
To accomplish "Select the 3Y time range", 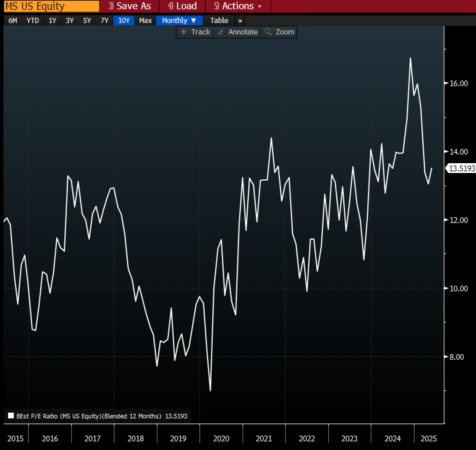I will (x=70, y=20).
